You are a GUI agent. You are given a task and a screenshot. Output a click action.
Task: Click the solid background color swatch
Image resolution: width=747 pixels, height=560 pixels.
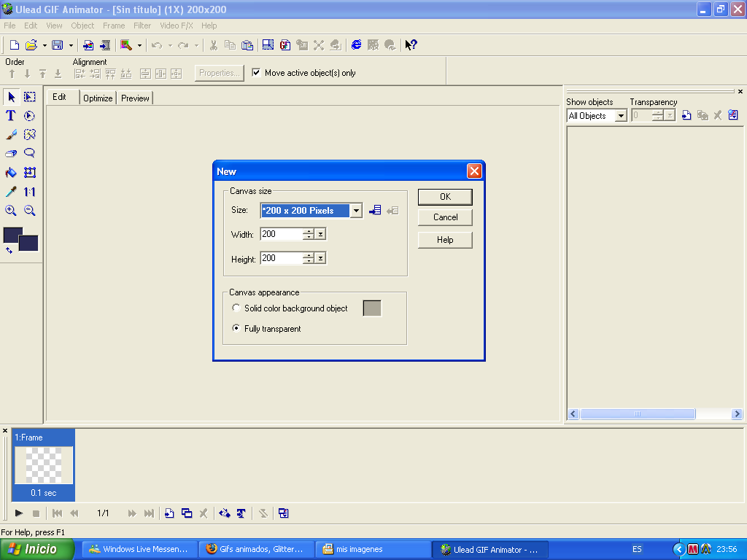[372, 308]
